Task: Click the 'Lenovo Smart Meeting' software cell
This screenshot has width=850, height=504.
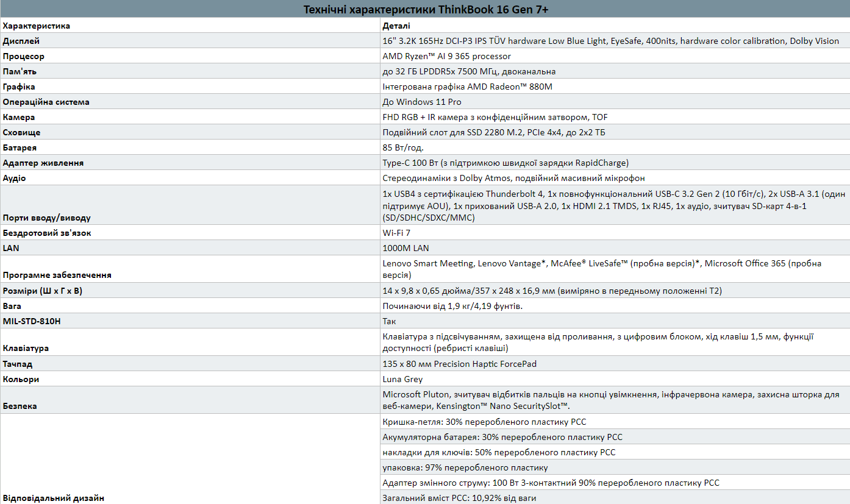Action: [615, 269]
